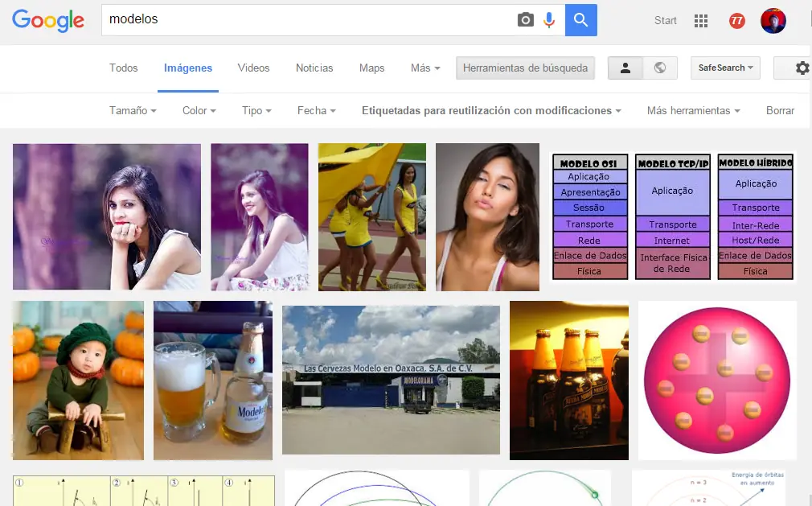Open the pink atom sphere model thumbnail
This screenshot has height=506, width=812.
pyautogui.click(x=717, y=381)
